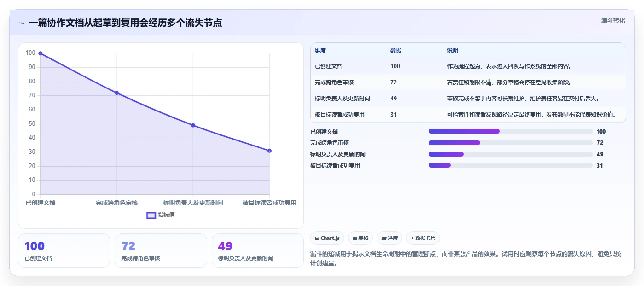Click the 完成跨角色审核 cell in the table
This screenshot has height=286, width=644.
point(334,82)
